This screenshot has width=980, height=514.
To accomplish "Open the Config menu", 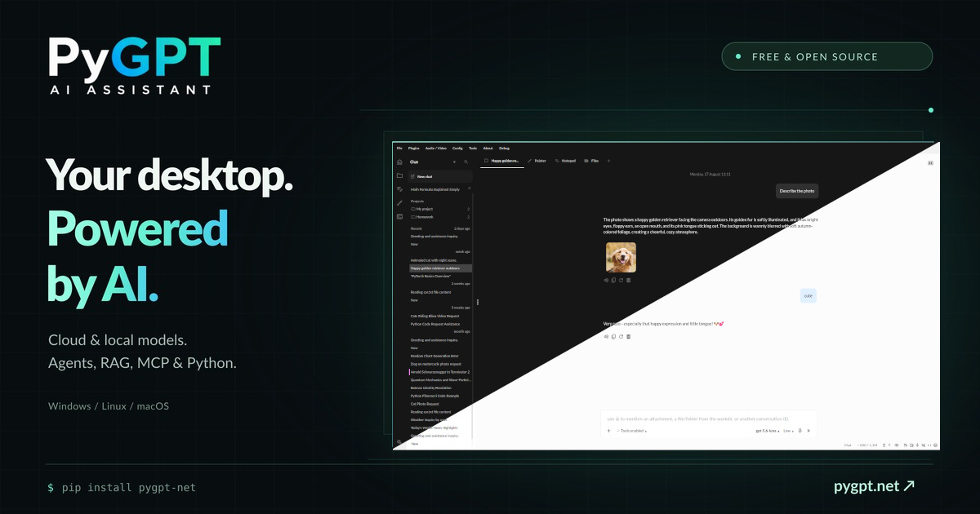I will [x=457, y=148].
